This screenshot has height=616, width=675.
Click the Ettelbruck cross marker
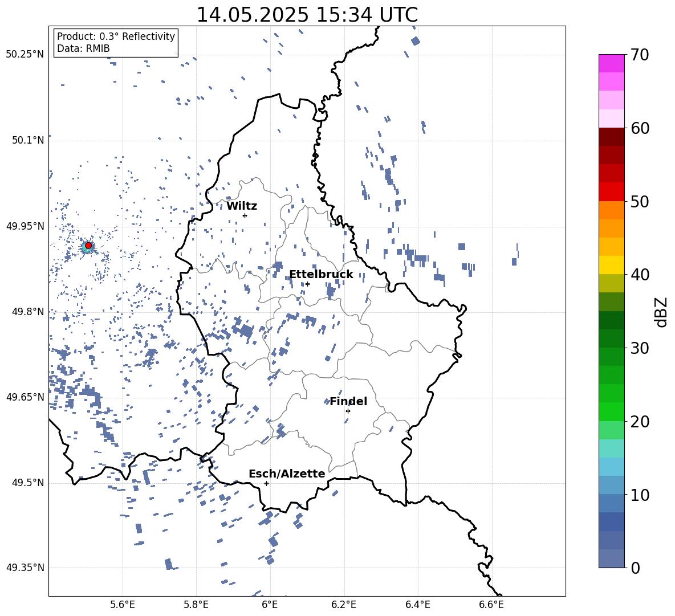coord(307,284)
